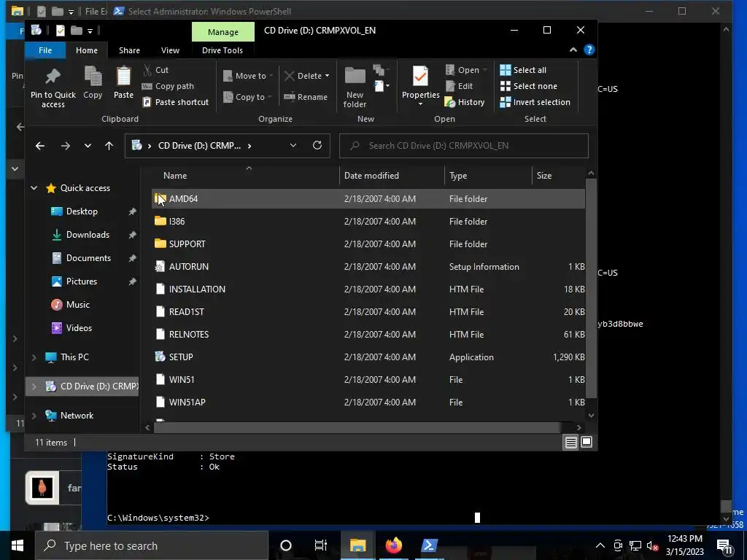Click Select all
The image size is (747, 560).
point(523,70)
